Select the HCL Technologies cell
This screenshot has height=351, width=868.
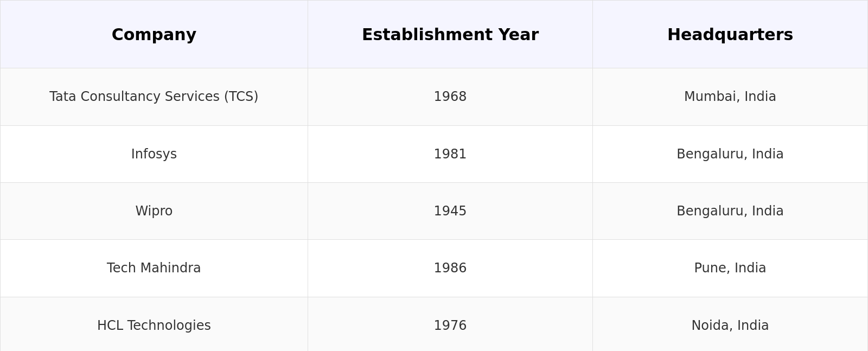click(x=154, y=326)
